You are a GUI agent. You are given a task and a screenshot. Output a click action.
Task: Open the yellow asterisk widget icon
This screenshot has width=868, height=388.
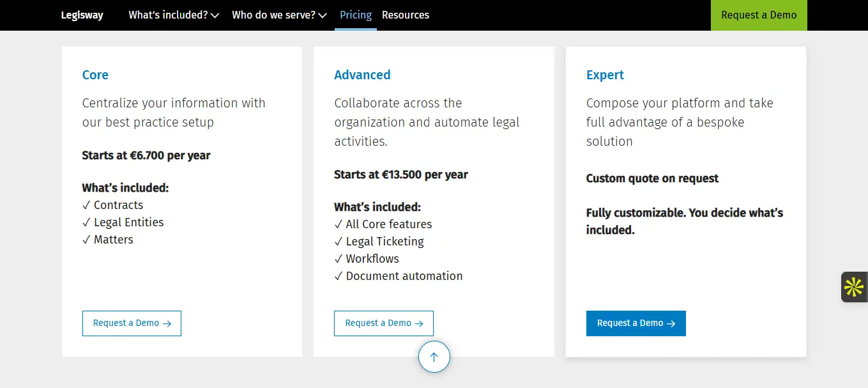[854, 287]
